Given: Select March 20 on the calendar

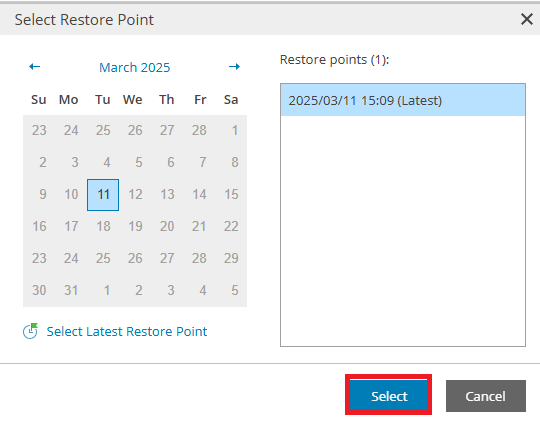Looking at the screenshot, I should coord(167,227).
